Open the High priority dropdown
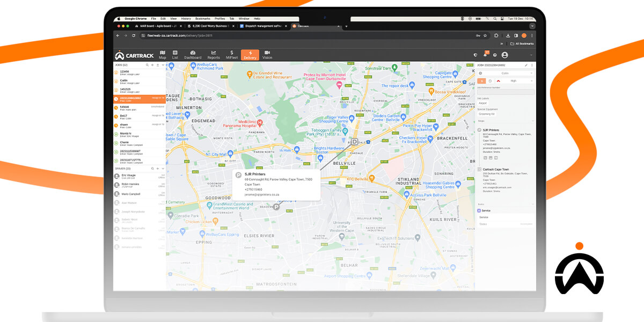This screenshot has height=322, width=644. pyautogui.click(x=514, y=80)
